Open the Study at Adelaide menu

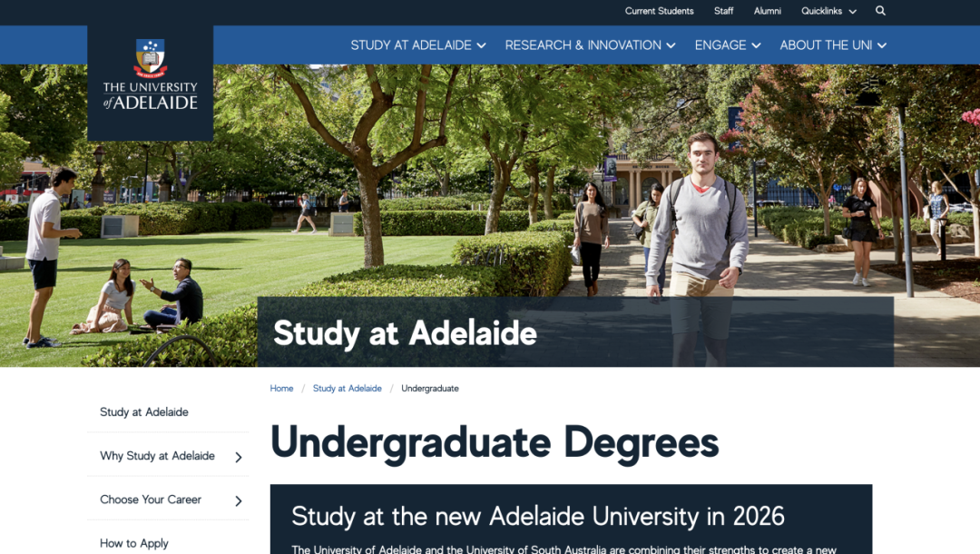click(417, 45)
